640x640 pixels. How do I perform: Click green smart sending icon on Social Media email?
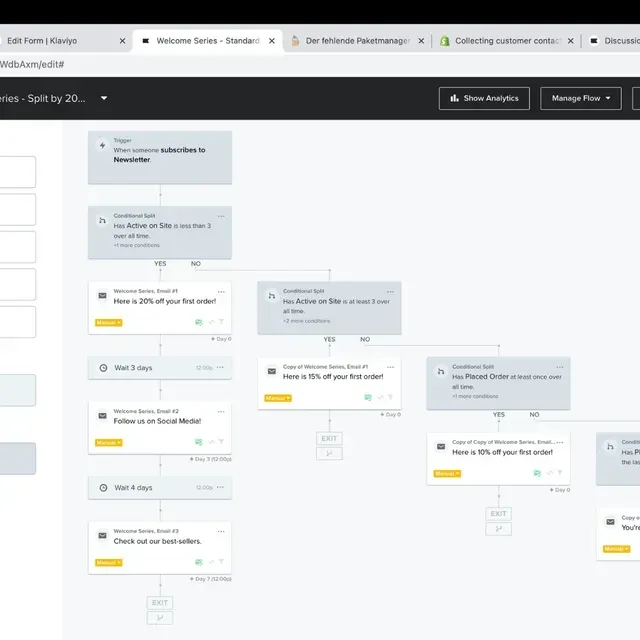coord(199,442)
